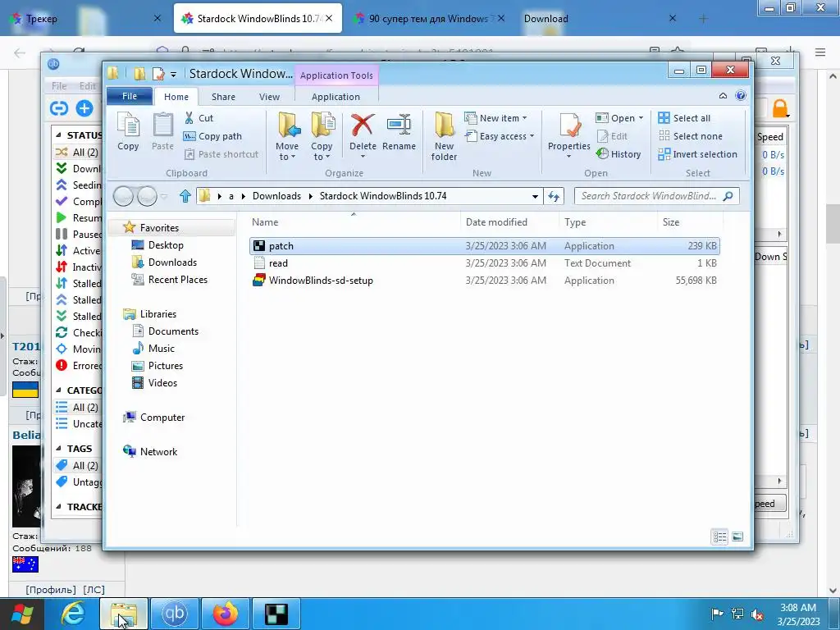Cut the selected file with scissors icon
The height and width of the screenshot is (630, 840).
(x=199, y=118)
